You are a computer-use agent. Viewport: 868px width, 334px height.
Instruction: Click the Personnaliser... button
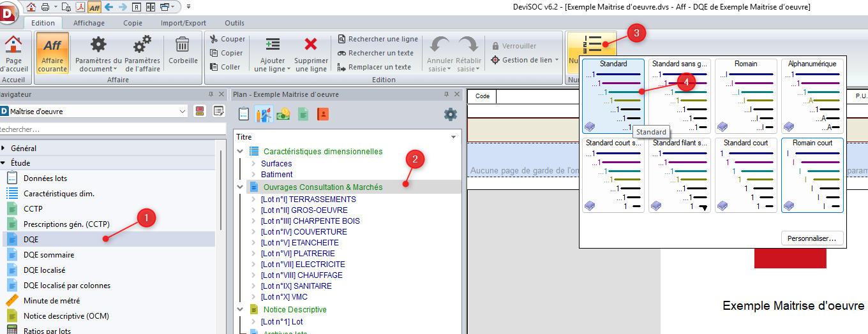coord(812,238)
